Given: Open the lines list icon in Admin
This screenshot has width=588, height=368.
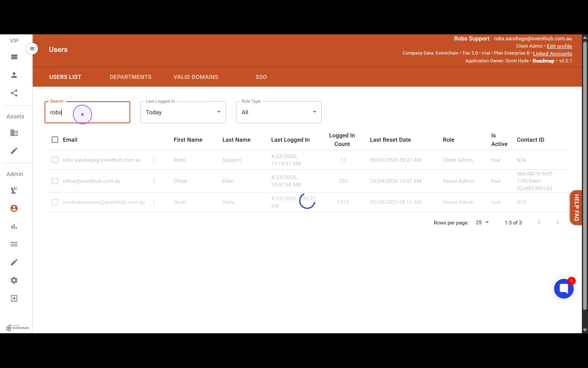Looking at the screenshot, I should point(14,244).
